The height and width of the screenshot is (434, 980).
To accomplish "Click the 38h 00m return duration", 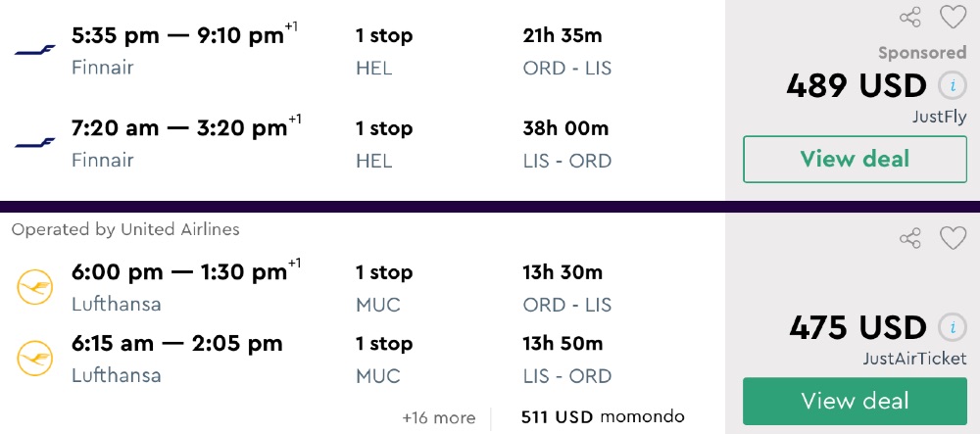I will coord(565,128).
